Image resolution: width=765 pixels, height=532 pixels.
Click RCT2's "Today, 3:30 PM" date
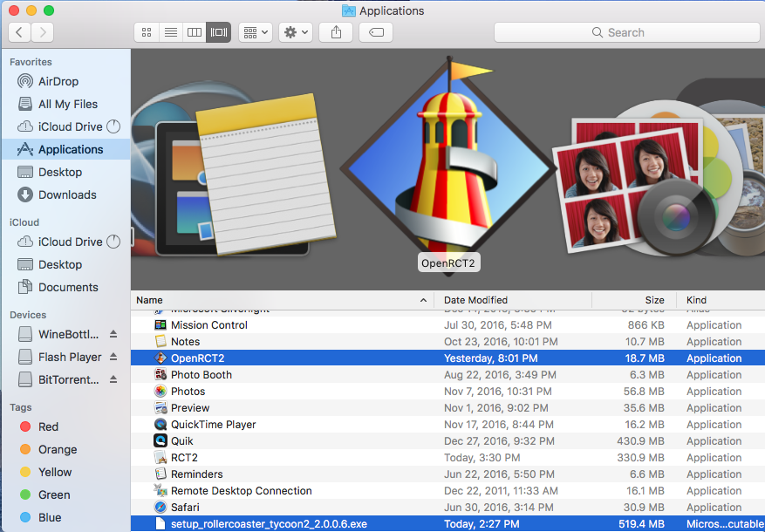482,458
